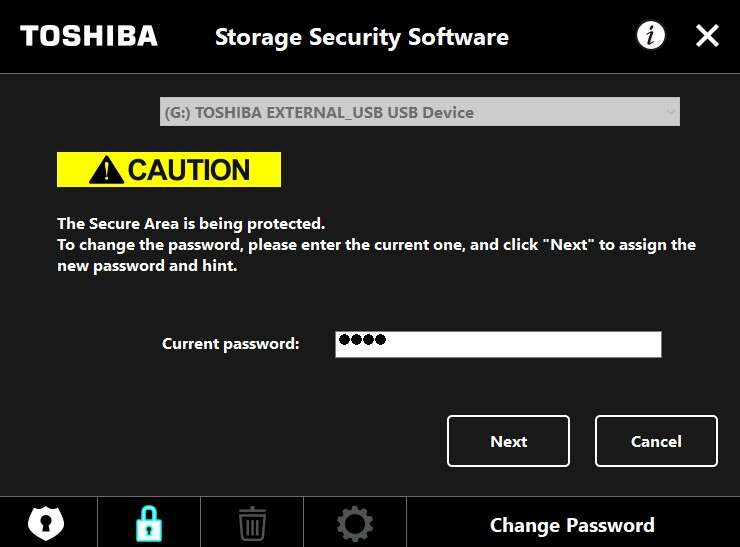Click the "new password and hint" instruction line
This screenshot has width=740, height=547.
click(147, 266)
